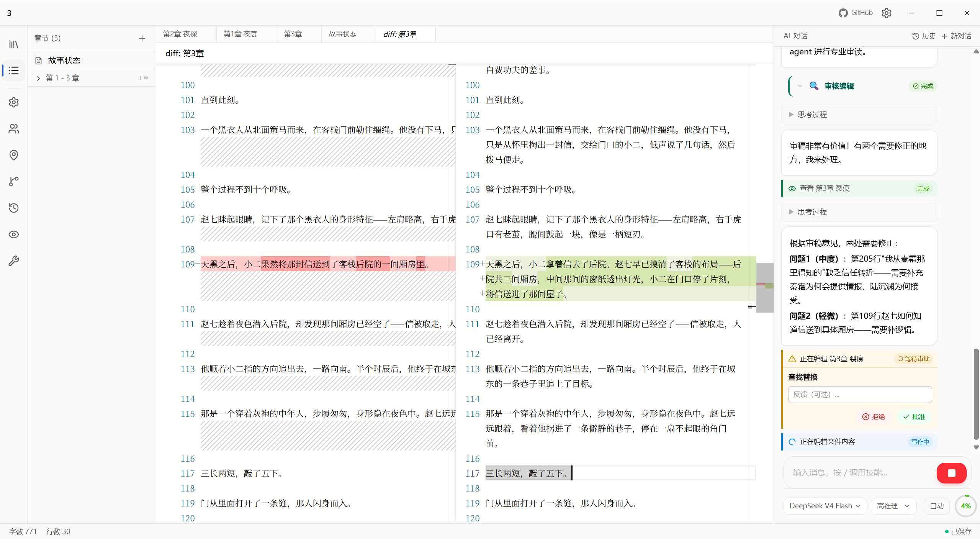This screenshot has height=539, width=980.
Task: Click the 完成 badge on 审核编辑
Action: coord(923,86)
